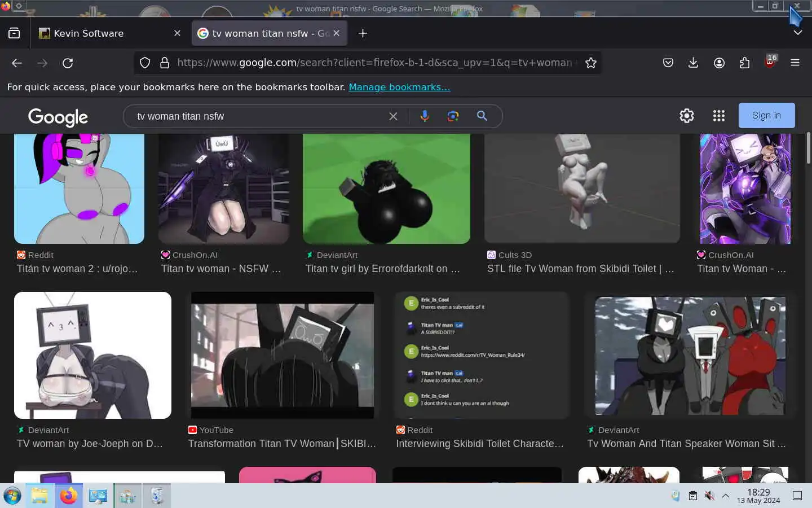Open file manager from taskbar
This screenshot has height=508, width=812.
point(39,496)
